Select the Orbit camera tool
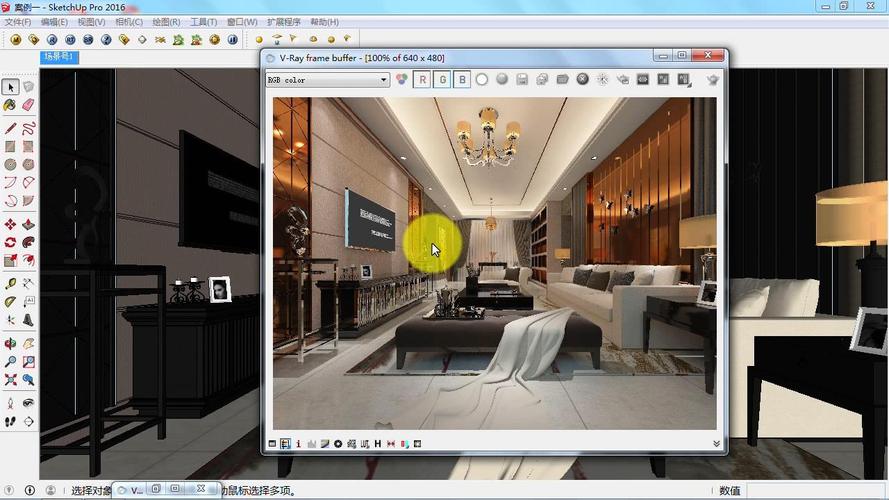Screen dimensions: 889x500 coord(10,344)
